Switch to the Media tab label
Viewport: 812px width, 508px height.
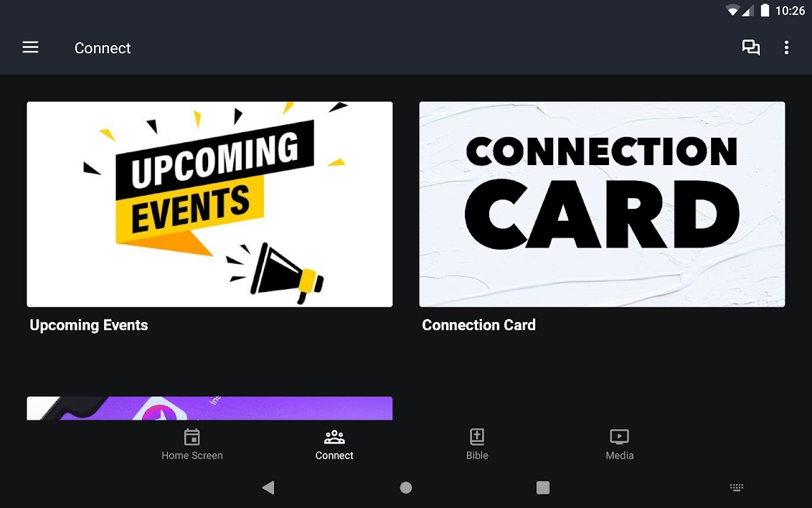tap(620, 455)
